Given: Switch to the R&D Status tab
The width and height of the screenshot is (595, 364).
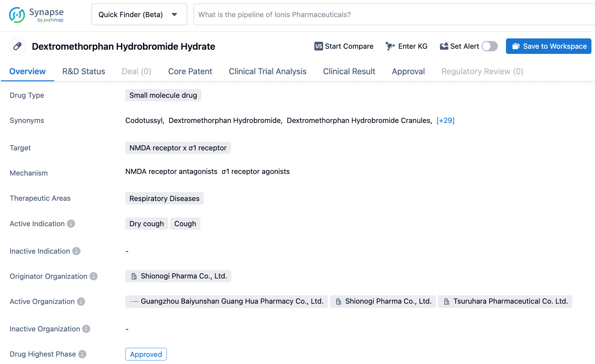Looking at the screenshot, I should coord(84,71).
